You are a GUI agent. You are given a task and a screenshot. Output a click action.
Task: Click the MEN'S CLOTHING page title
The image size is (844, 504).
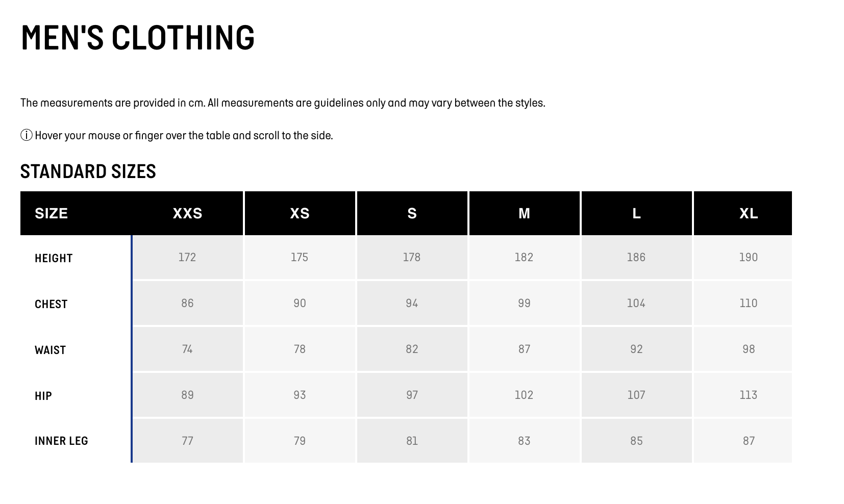point(137,37)
